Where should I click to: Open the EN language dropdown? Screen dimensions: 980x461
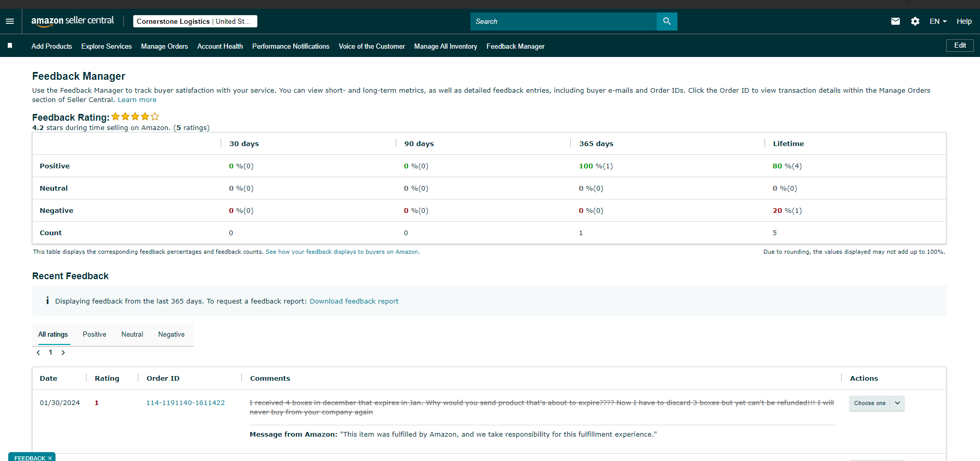[x=938, y=21]
